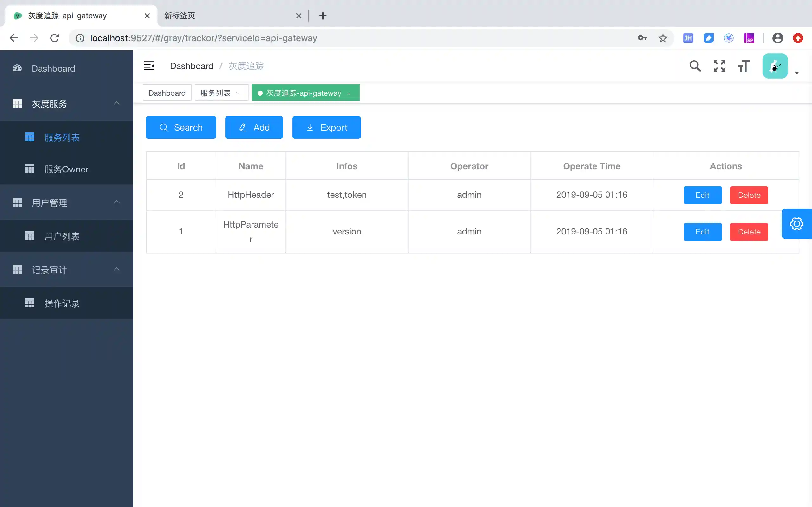Edit the HttpParameter row
Image resolution: width=812 pixels, height=507 pixels.
click(702, 232)
